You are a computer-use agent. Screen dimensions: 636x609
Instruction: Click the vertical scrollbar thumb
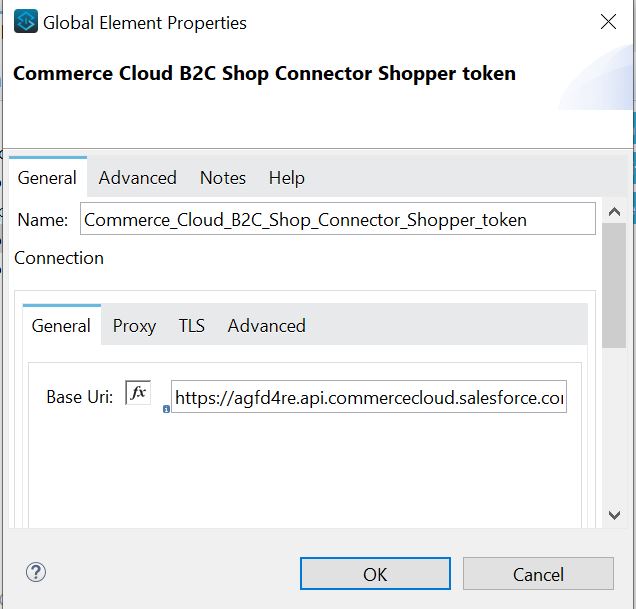click(614, 285)
